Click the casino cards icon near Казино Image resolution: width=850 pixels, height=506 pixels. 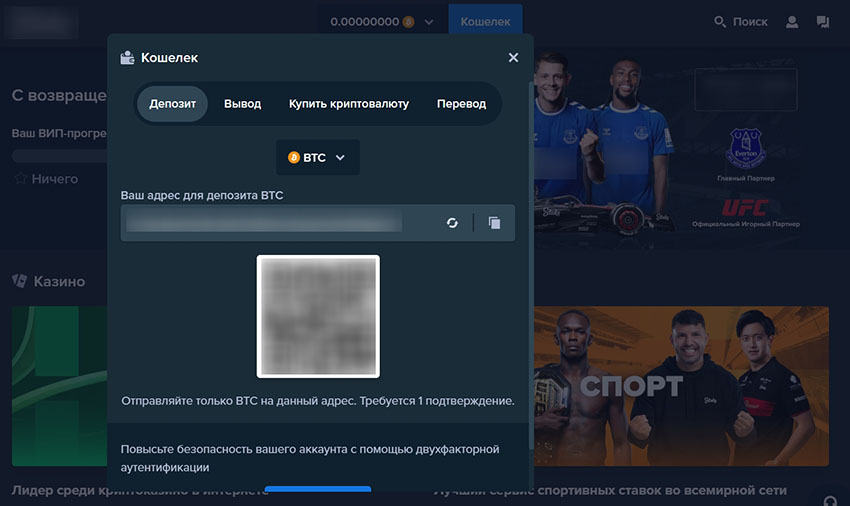20,281
